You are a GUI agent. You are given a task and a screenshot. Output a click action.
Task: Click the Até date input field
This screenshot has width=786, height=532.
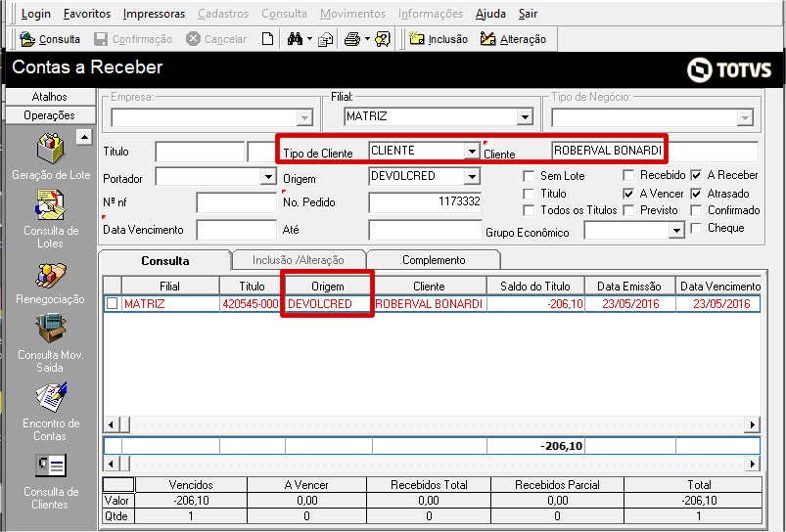(425, 230)
